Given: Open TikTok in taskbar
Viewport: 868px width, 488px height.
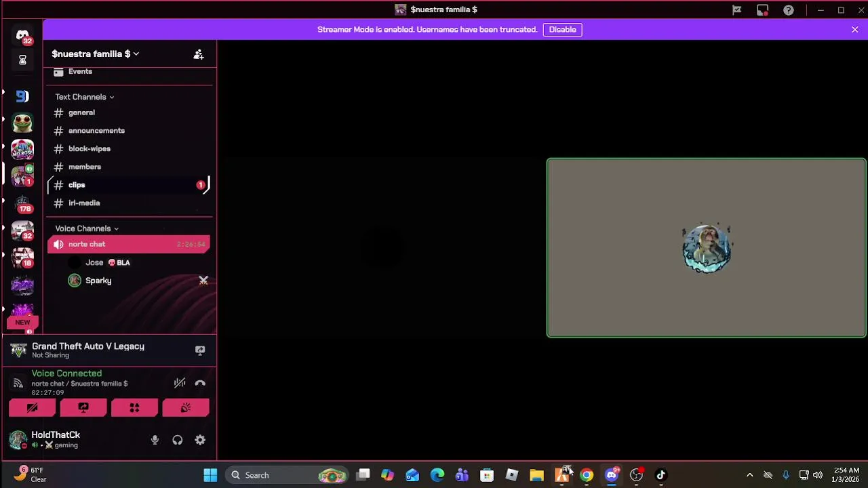Looking at the screenshot, I should [x=661, y=475].
